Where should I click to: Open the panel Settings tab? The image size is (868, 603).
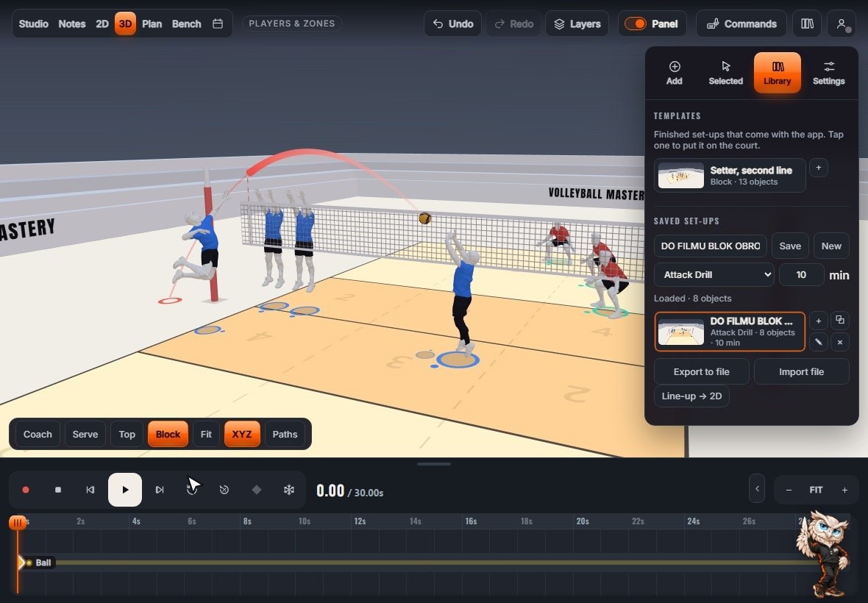829,73
